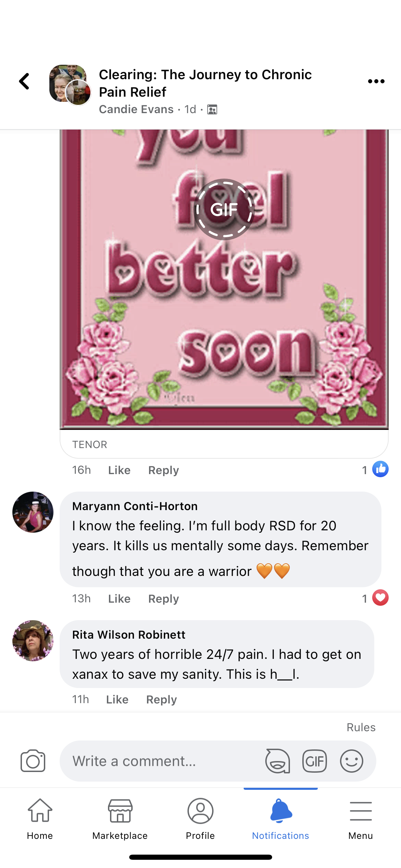This screenshot has width=401, height=868.
Task: Open the Menu tab
Action: click(x=361, y=819)
